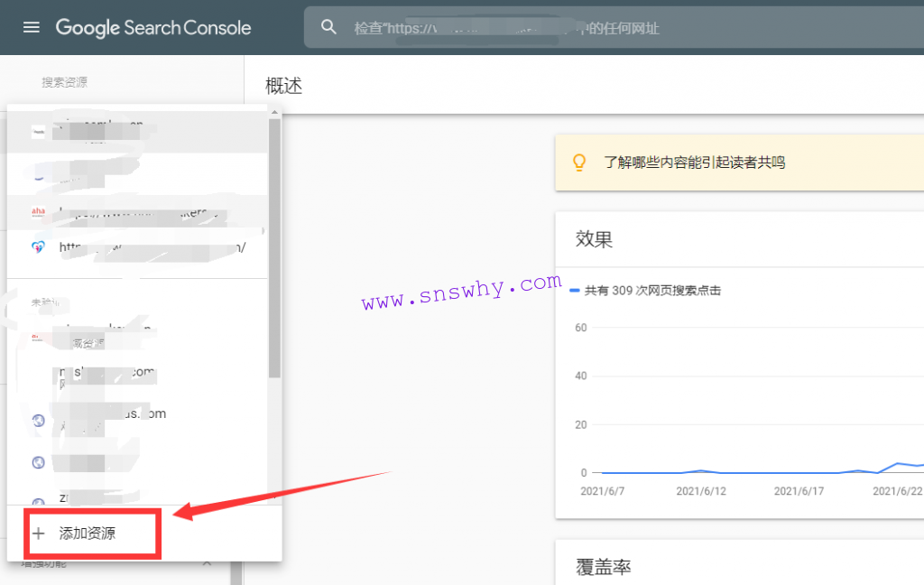Image resolution: width=924 pixels, height=585 pixels.
Task: Click the globe icon of the property ending in 'us.com'
Action: pyautogui.click(x=38, y=419)
